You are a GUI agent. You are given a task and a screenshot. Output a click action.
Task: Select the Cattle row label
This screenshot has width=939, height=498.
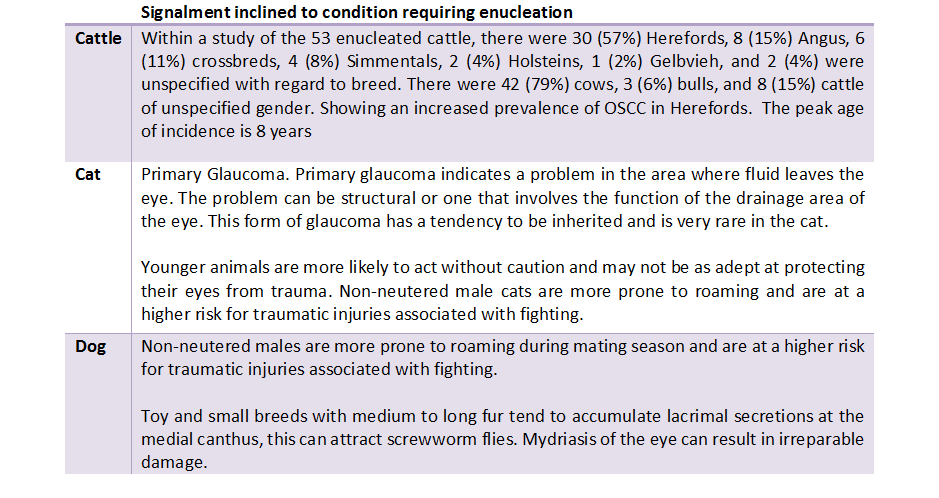click(98, 39)
